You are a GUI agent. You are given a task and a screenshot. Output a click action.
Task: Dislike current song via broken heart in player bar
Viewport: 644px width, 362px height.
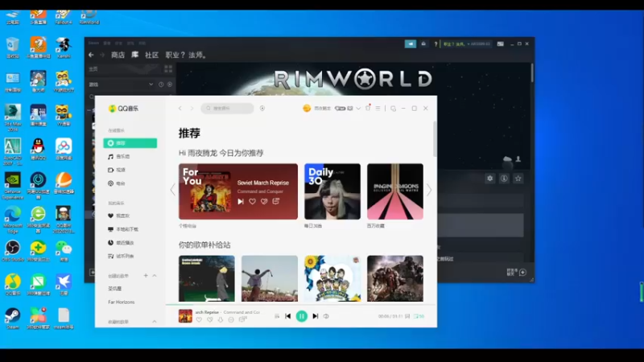click(x=210, y=319)
